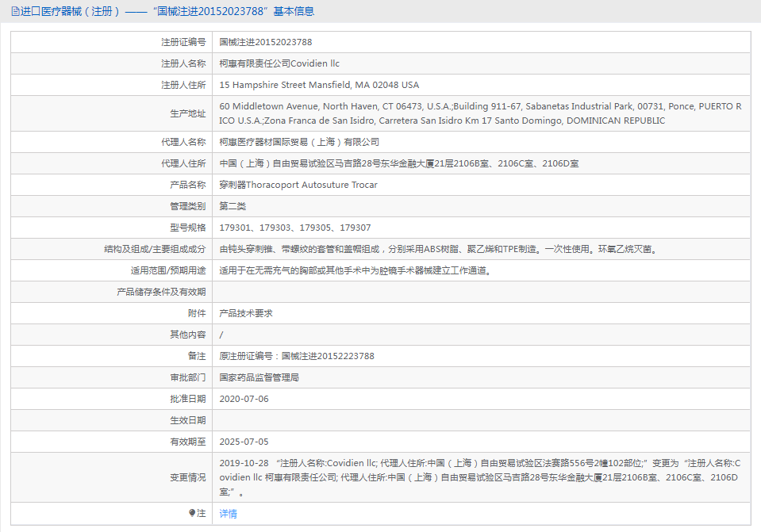Click the 注册证编号 row label

183,42
